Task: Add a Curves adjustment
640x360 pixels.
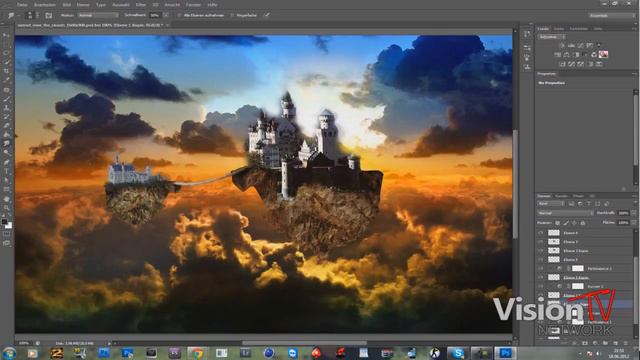Action: click(x=580, y=46)
